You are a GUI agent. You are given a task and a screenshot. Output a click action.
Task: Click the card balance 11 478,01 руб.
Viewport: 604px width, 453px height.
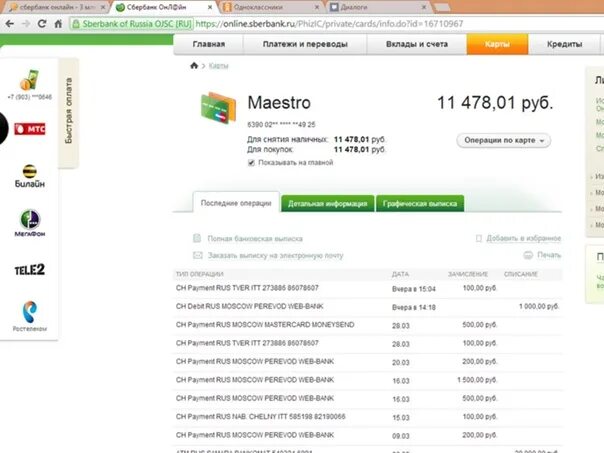coord(495,103)
